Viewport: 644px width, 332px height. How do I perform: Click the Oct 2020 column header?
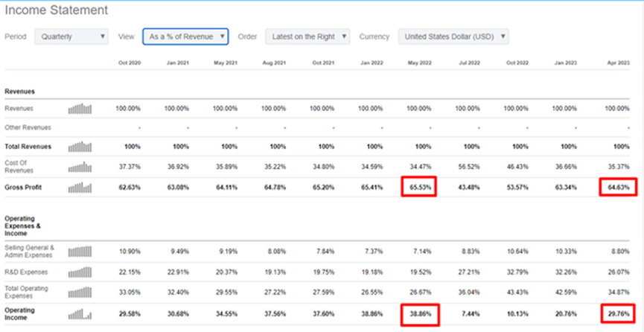click(x=130, y=63)
